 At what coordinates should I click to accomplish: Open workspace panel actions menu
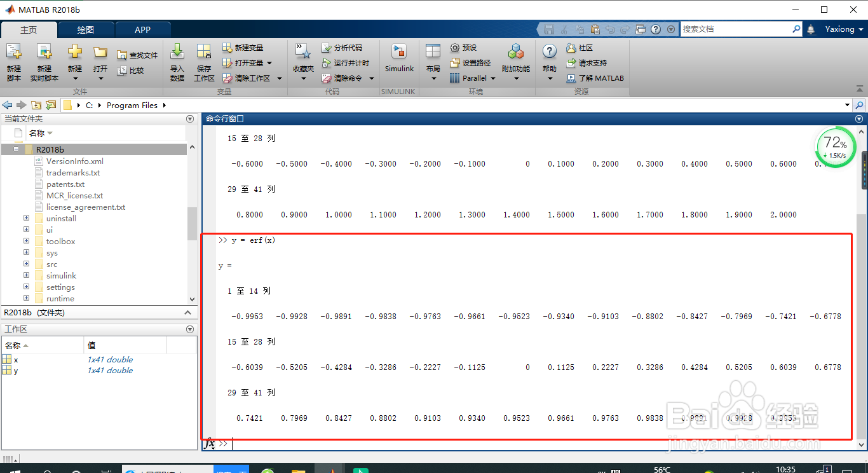pos(189,329)
